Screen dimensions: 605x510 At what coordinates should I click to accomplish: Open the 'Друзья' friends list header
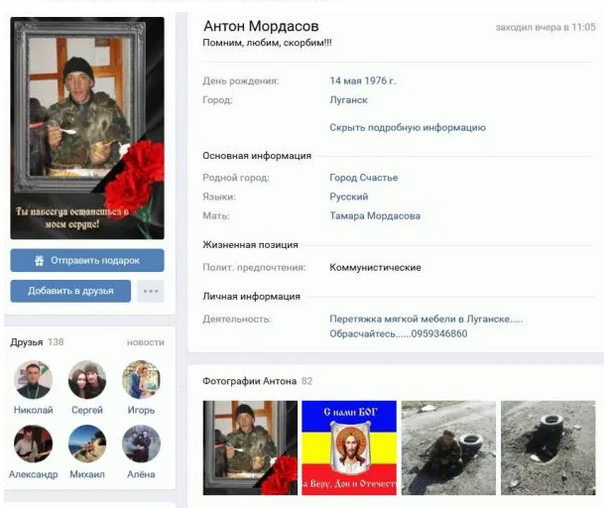(x=27, y=342)
